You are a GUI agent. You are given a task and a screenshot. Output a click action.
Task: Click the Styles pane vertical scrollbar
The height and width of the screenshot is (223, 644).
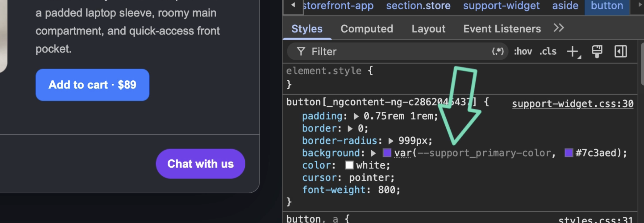coord(642,64)
